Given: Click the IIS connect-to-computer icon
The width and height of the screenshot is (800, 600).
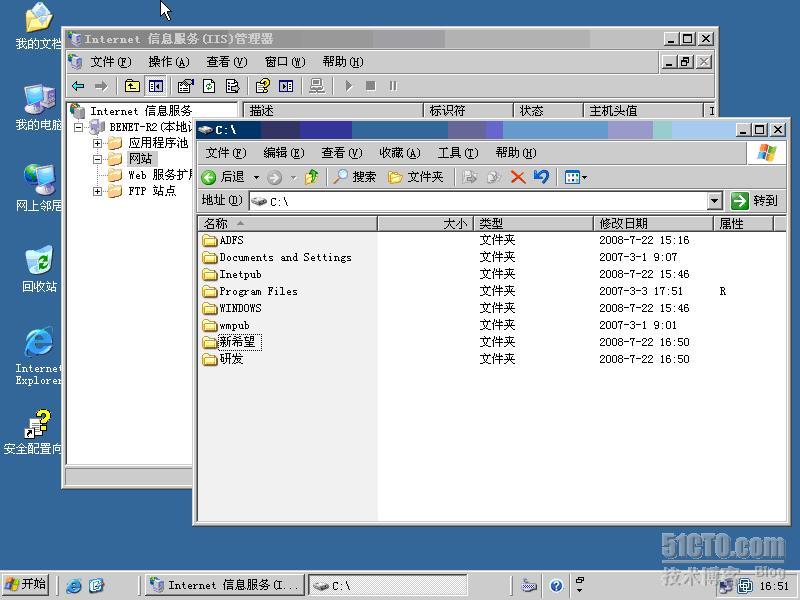Looking at the screenshot, I should pos(316,86).
